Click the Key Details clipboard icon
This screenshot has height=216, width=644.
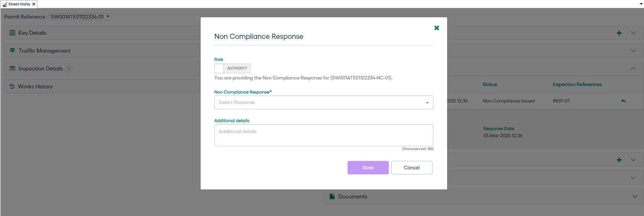pos(12,33)
